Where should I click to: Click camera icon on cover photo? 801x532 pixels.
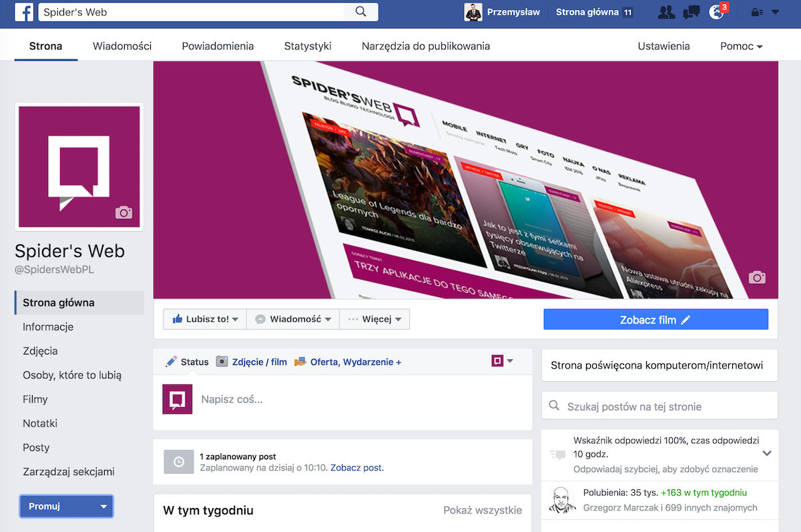coord(757,277)
